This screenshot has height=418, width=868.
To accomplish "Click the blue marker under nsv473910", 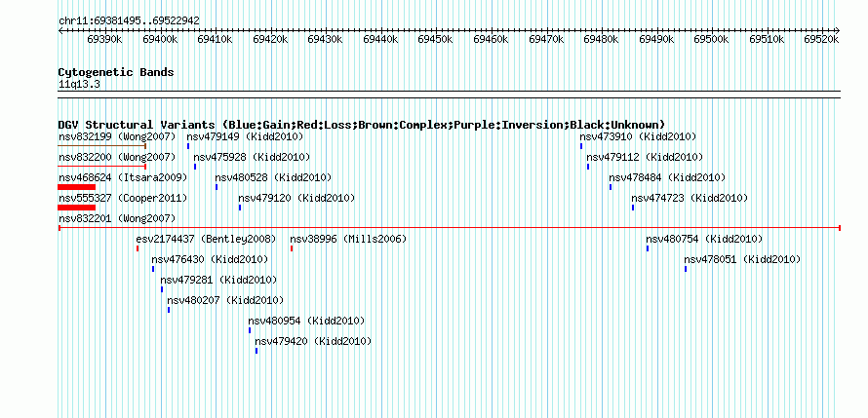I will click(x=581, y=146).
